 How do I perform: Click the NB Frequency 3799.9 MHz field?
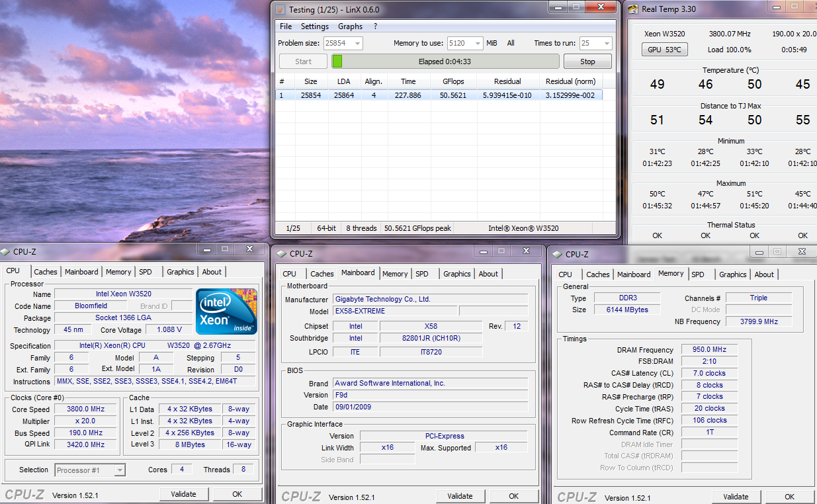[758, 321]
